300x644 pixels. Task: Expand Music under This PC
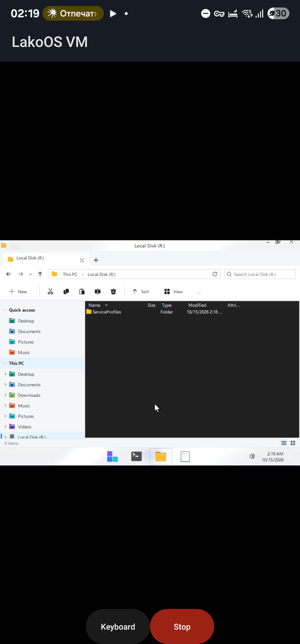(x=5, y=406)
